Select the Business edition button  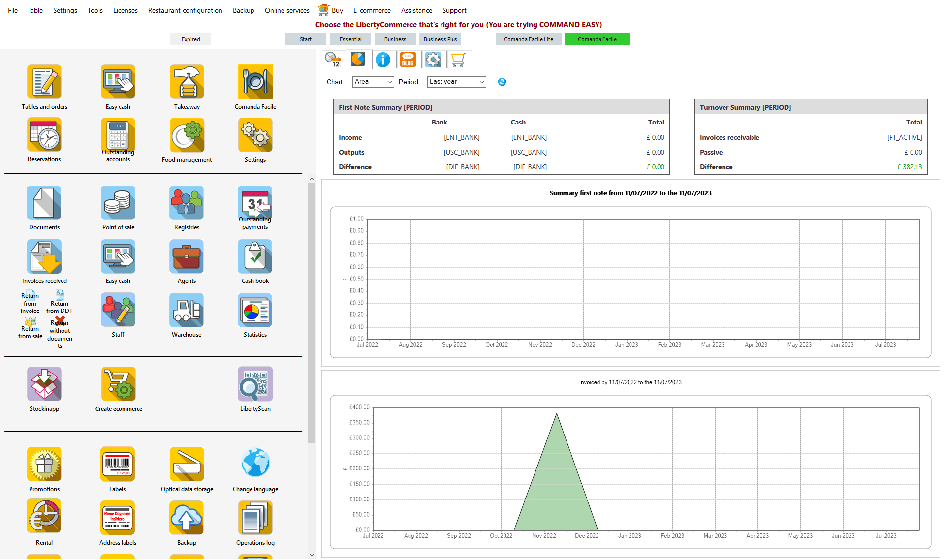[395, 39]
